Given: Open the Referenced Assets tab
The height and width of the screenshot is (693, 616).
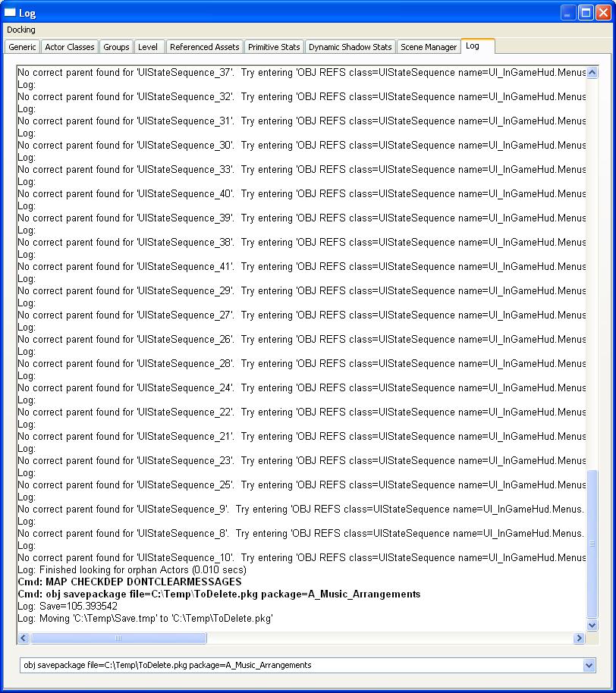Looking at the screenshot, I should 204,47.
